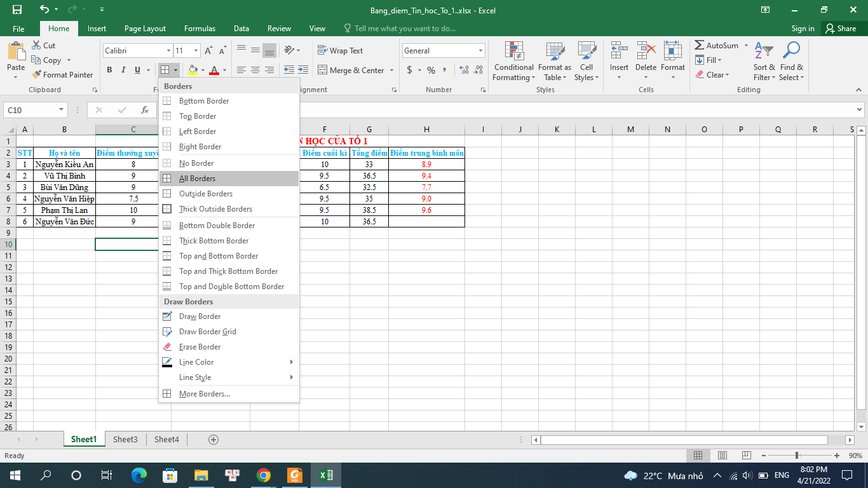The width and height of the screenshot is (868, 488).
Task: Switch to the Sheet3 worksheet tab
Action: 125,439
